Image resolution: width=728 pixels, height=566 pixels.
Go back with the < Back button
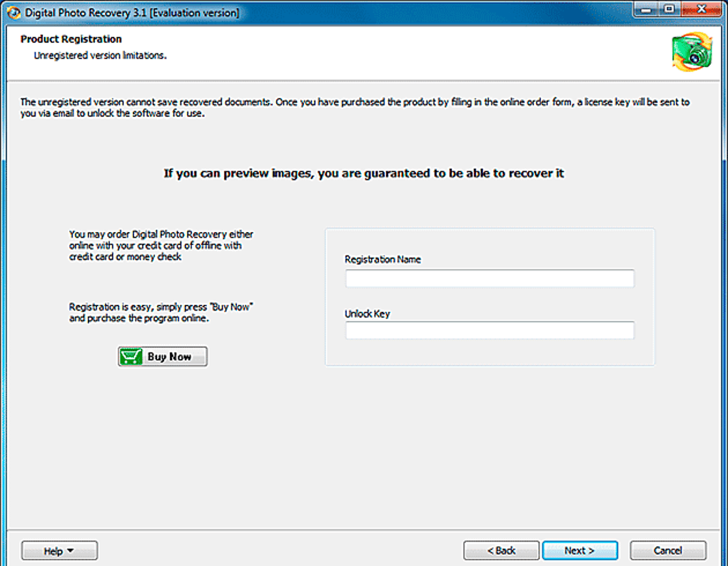[x=501, y=551]
